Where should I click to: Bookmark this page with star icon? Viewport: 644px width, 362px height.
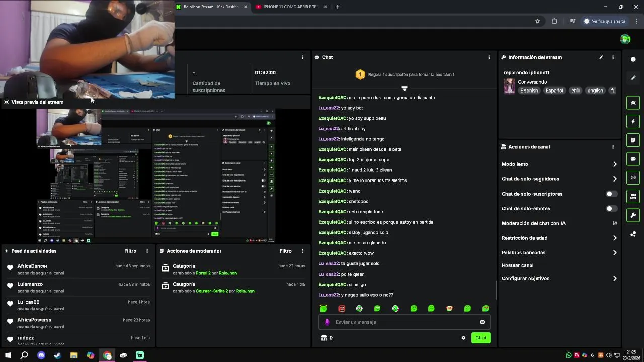tap(537, 21)
